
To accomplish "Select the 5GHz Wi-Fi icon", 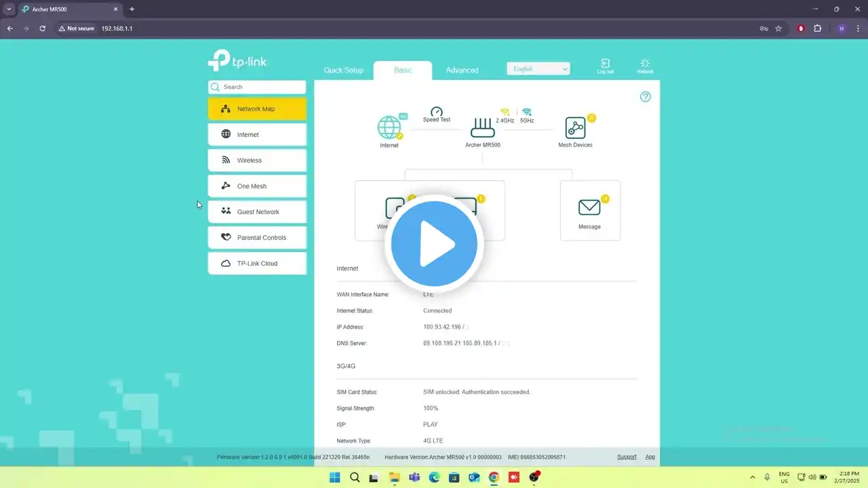I will click(527, 112).
